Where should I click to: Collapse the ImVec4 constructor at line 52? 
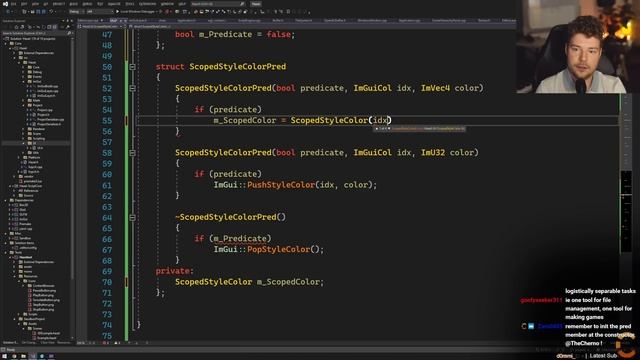(133, 88)
